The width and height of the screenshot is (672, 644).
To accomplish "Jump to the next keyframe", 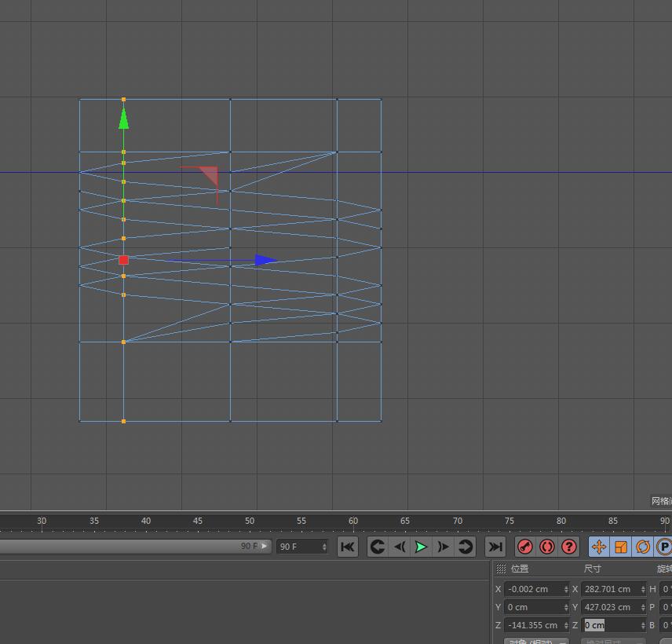I will coord(466,547).
